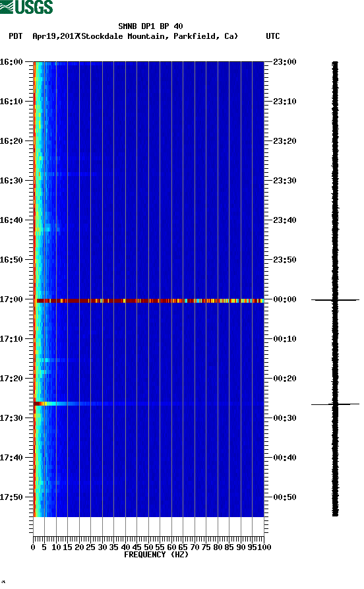Image resolution: width=364 pixels, height=589 pixels.
Task: Click the 95 Hz frequency axis label
Action: coord(252,547)
